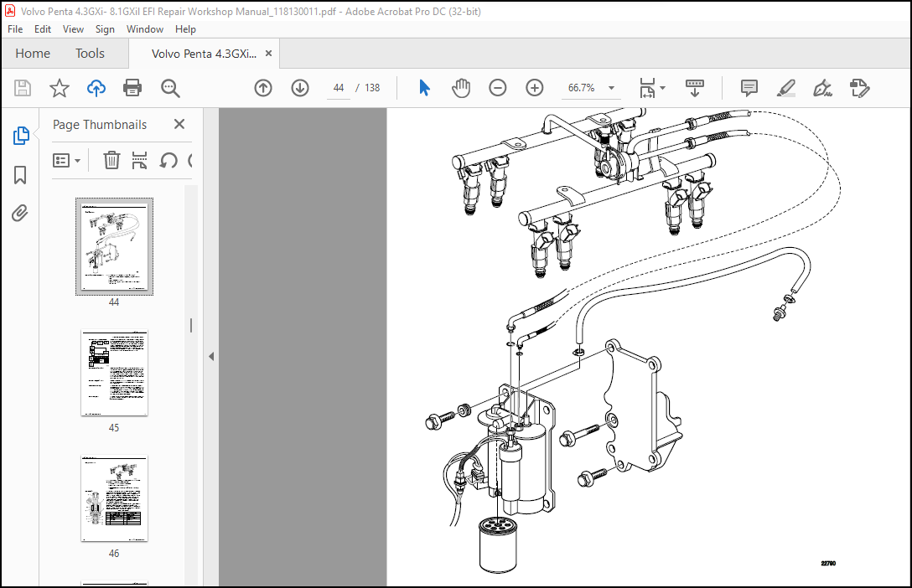The image size is (912, 588).
Task: Open the File menu
Action: tap(15, 29)
